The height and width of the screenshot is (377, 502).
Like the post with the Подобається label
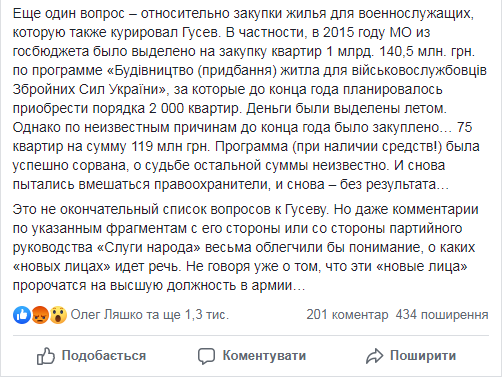104,356
